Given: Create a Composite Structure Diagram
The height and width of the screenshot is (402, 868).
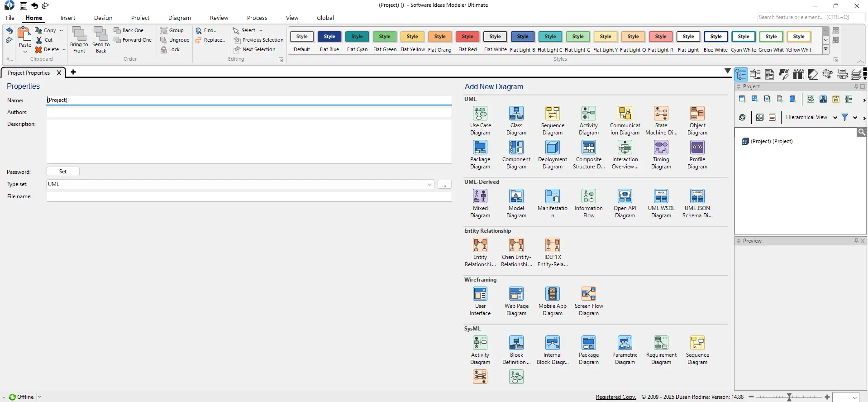Looking at the screenshot, I should [589, 154].
